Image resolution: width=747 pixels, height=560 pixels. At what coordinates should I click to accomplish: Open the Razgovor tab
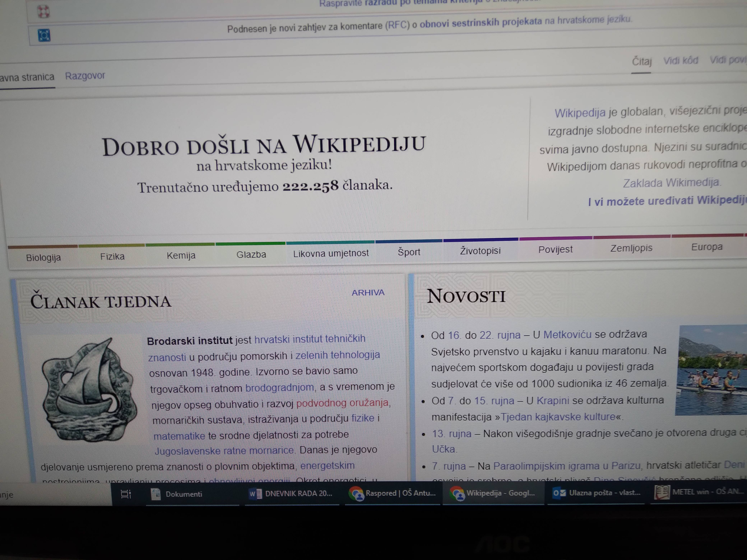(85, 76)
